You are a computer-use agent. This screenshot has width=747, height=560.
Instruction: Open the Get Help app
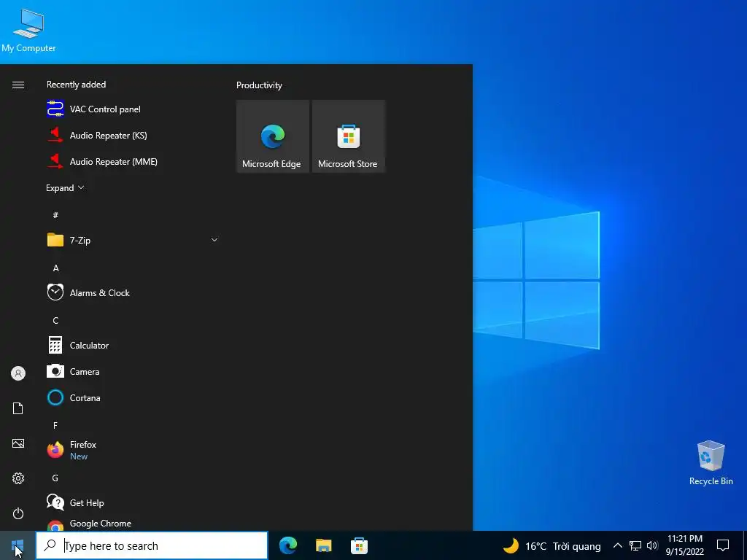133,502
